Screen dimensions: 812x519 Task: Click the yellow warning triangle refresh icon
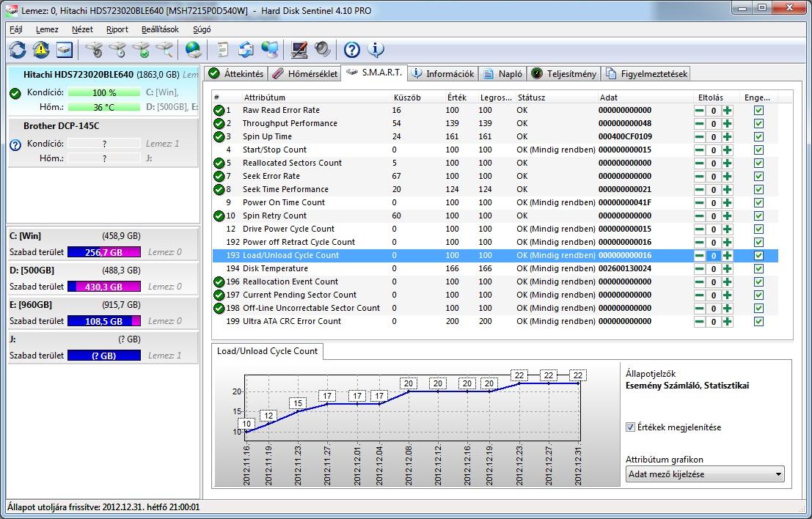point(41,50)
